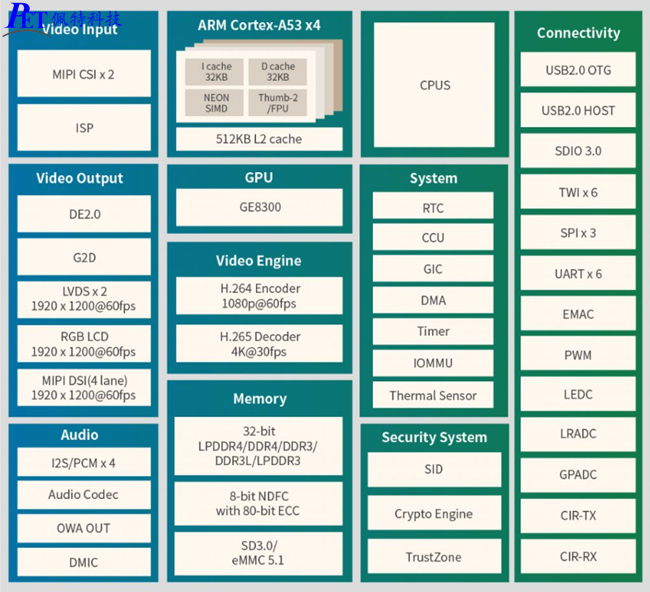Select the H.264 Encoder block

click(x=259, y=296)
